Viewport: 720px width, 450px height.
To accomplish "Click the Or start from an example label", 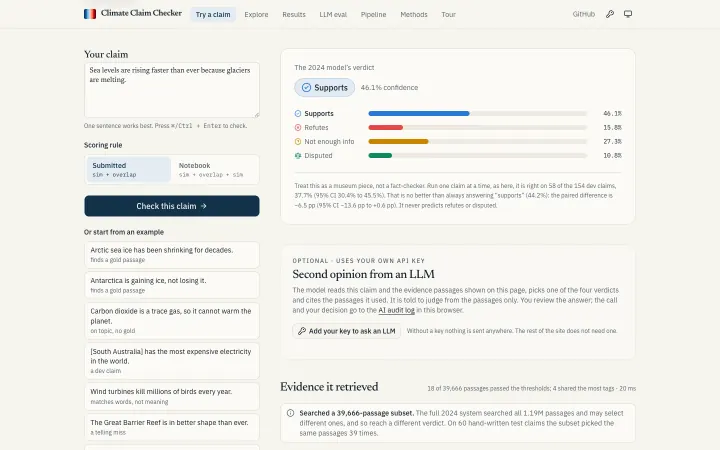I will (124, 232).
